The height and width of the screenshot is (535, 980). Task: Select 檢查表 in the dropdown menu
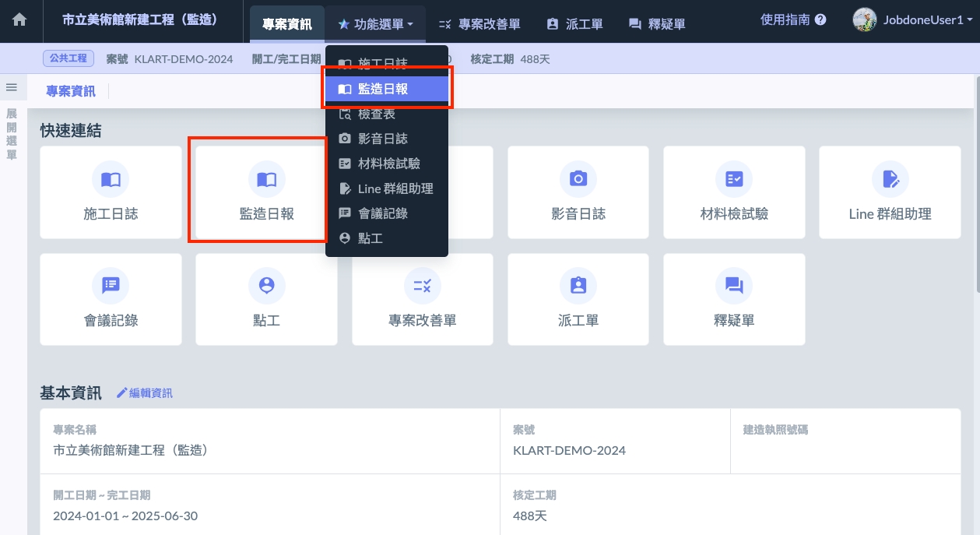point(377,114)
